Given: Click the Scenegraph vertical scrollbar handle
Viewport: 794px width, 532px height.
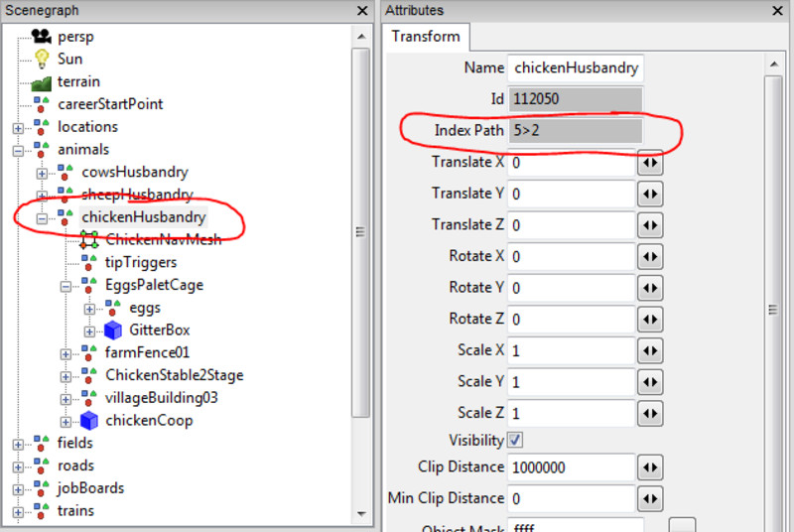Looking at the screenshot, I should click(361, 231).
